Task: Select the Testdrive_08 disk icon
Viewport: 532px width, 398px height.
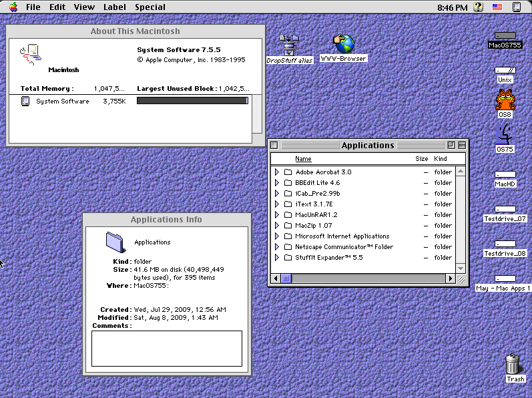Action: point(505,244)
